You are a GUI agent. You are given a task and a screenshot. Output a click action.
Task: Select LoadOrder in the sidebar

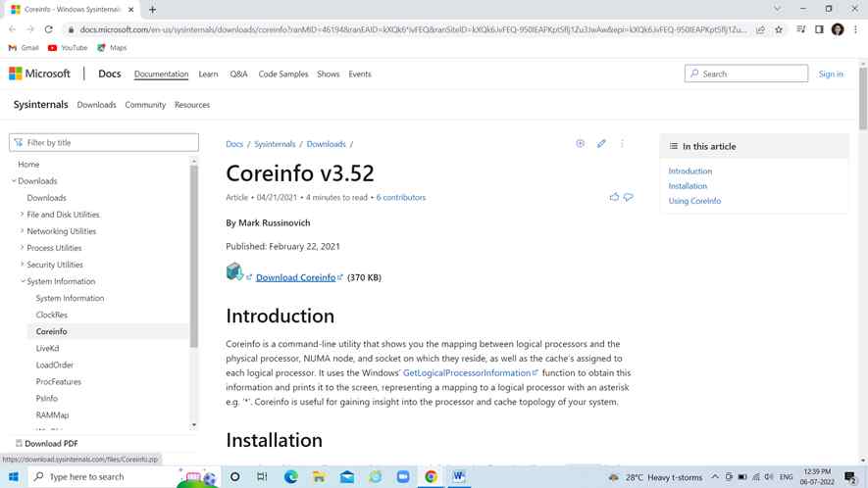54,365
